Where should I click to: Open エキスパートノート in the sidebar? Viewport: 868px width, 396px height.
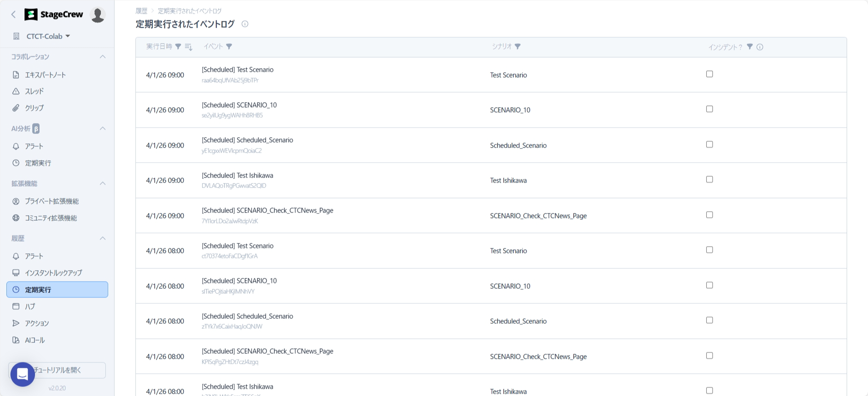tap(45, 75)
